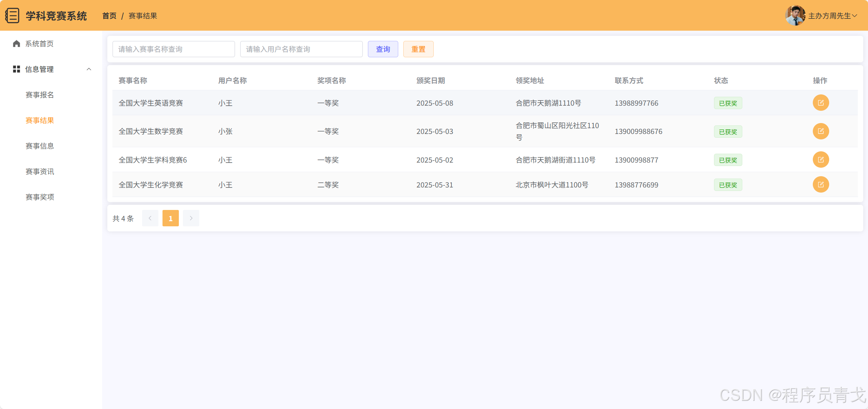Click edit icon for 全国大学生英语竞赛 row
This screenshot has width=868, height=409.
click(821, 103)
